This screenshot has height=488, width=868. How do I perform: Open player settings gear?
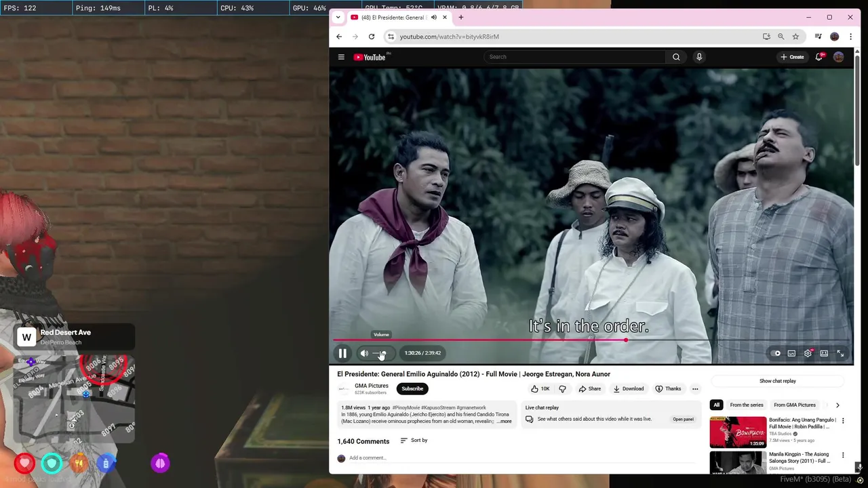coord(808,353)
